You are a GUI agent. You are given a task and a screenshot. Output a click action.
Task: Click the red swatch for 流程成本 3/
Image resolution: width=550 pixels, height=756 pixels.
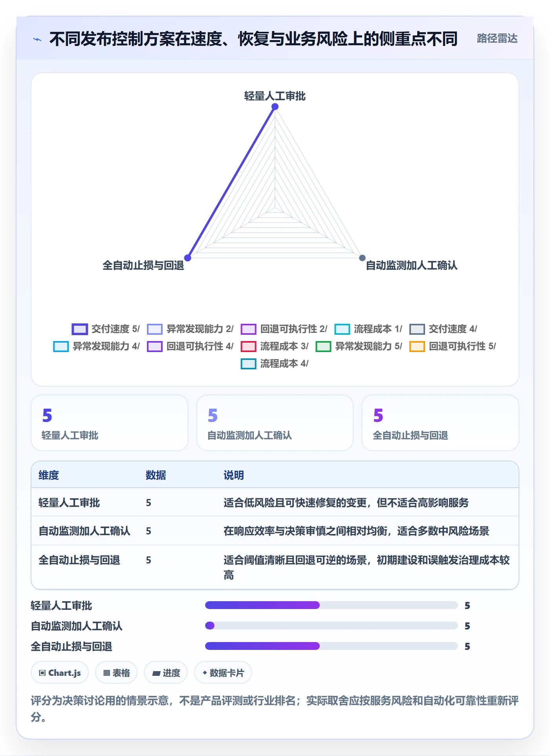coord(248,347)
